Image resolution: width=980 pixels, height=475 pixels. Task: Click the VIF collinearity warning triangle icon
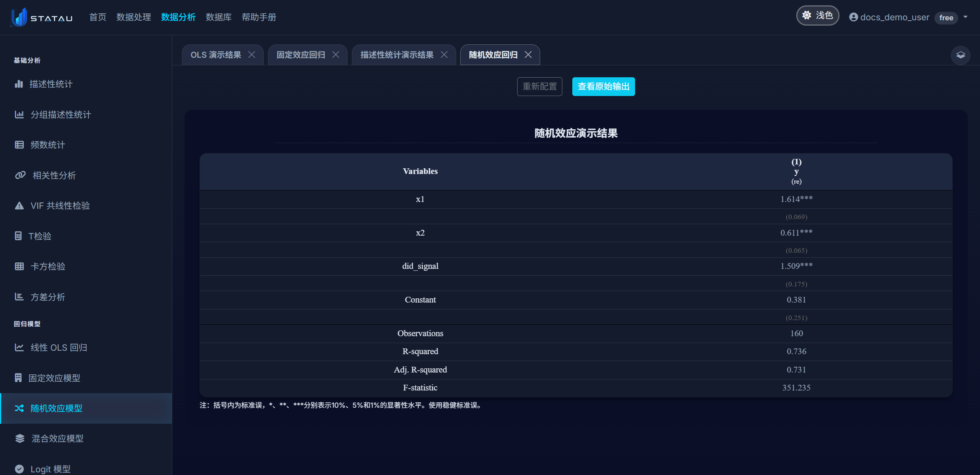[19, 206]
